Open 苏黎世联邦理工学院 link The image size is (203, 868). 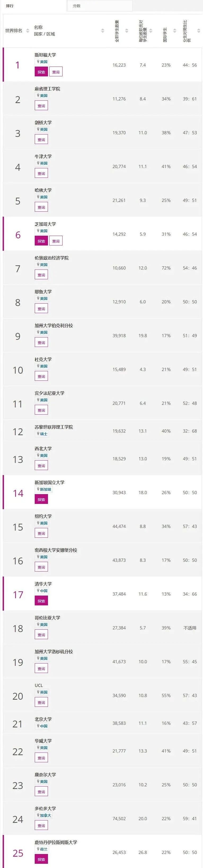coord(54,427)
